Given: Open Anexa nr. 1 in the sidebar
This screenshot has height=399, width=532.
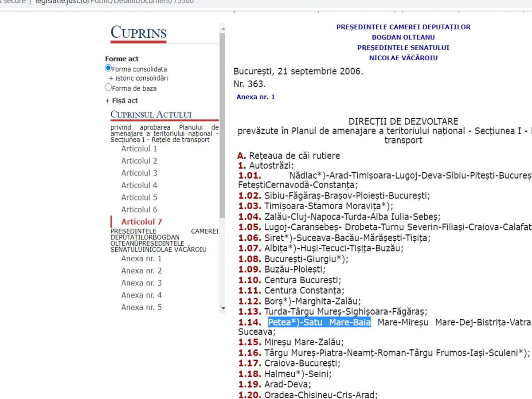Looking at the screenshot, I should [141, 259].
